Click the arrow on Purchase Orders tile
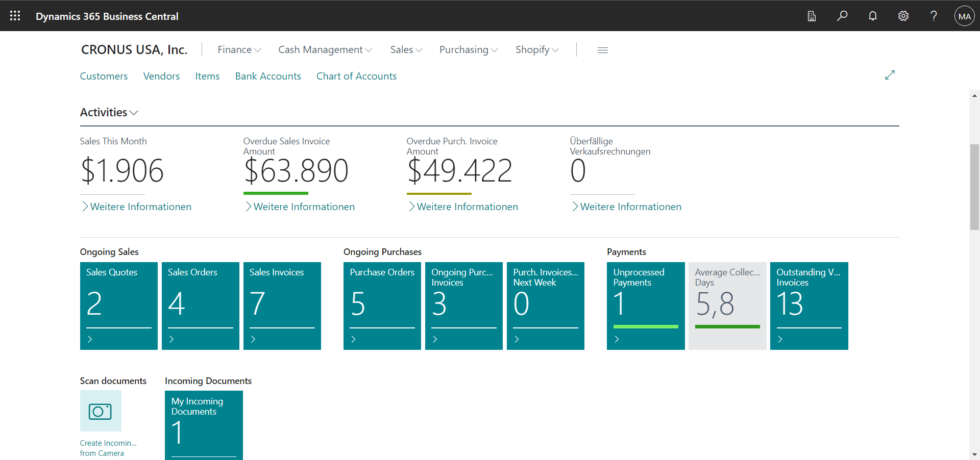The image size is (980, 460). (353, 339)
